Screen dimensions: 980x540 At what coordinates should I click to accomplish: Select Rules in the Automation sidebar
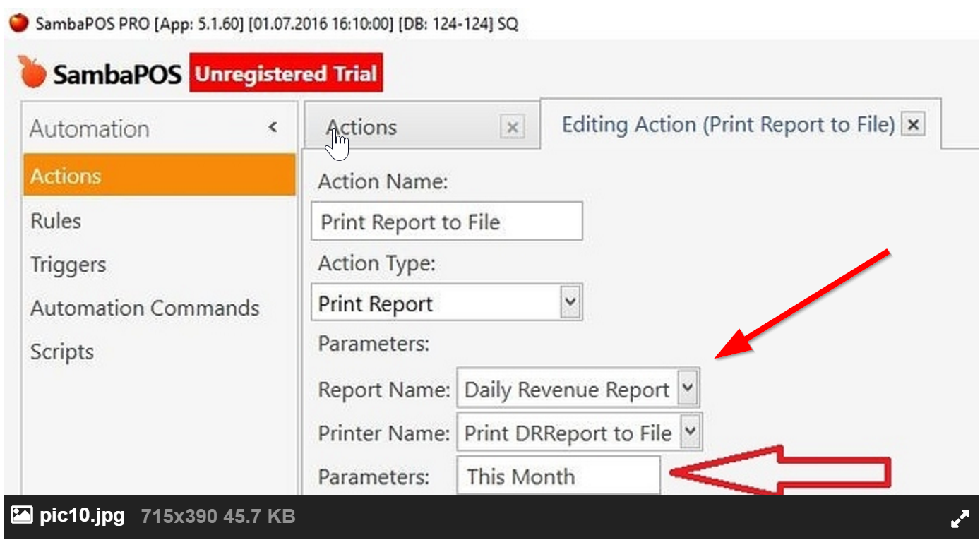click(54, 220)
